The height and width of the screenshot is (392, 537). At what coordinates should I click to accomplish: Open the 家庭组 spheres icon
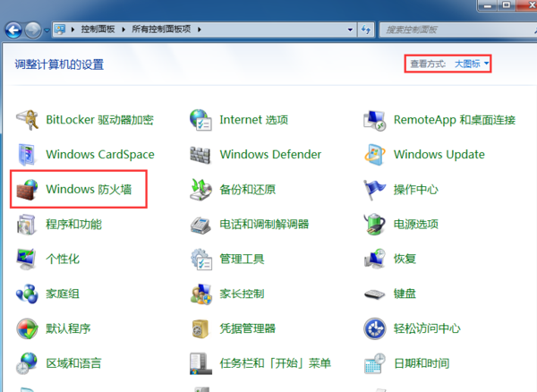27,294
